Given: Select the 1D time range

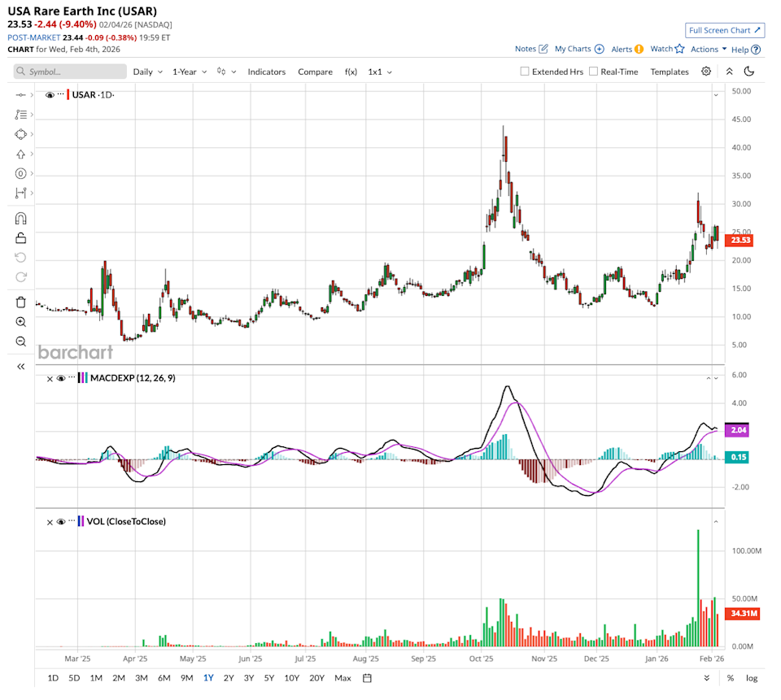Looking at the screenshot, I should coord(53,678).
